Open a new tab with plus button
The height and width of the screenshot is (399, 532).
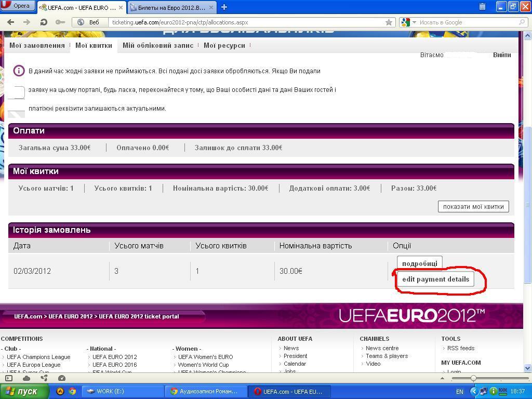tap(224, 7)
